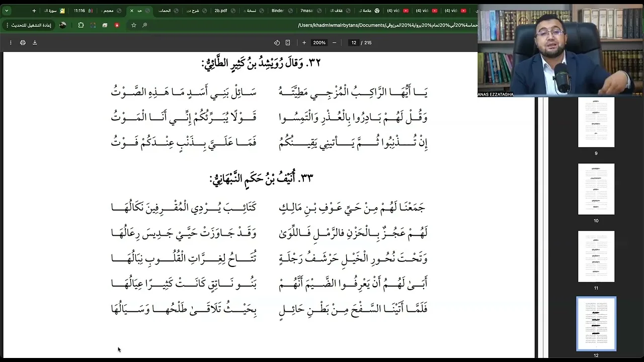This screenshot has height=362, width=644.
Task: Zoom out with the minus icon
Action: click(334, 43)
